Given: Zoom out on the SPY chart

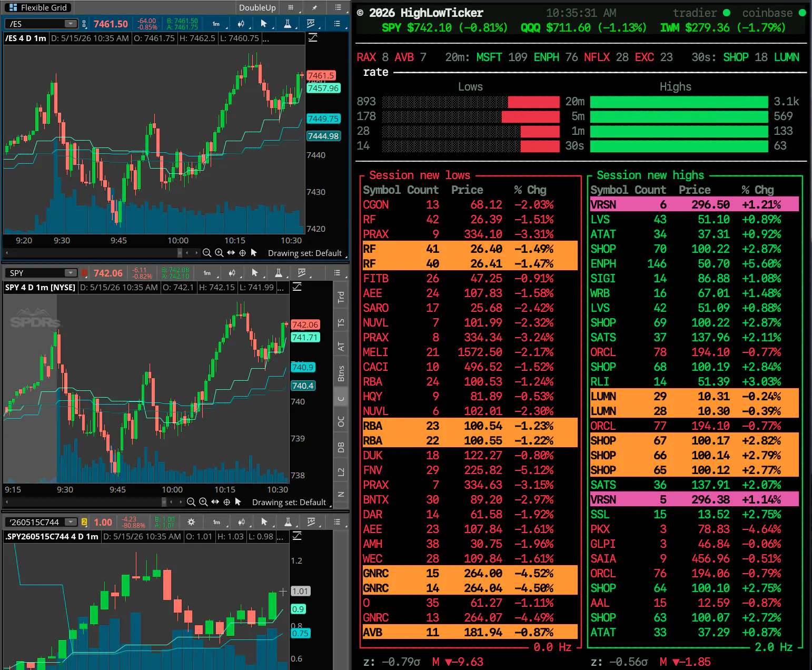Looking at the screenshot, I should [x=191, y=502].
